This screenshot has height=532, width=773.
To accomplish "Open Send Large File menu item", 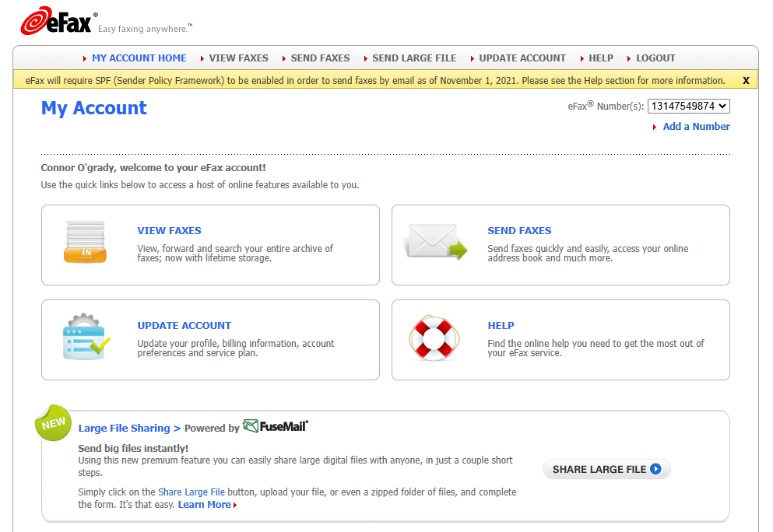I will 414,58.
